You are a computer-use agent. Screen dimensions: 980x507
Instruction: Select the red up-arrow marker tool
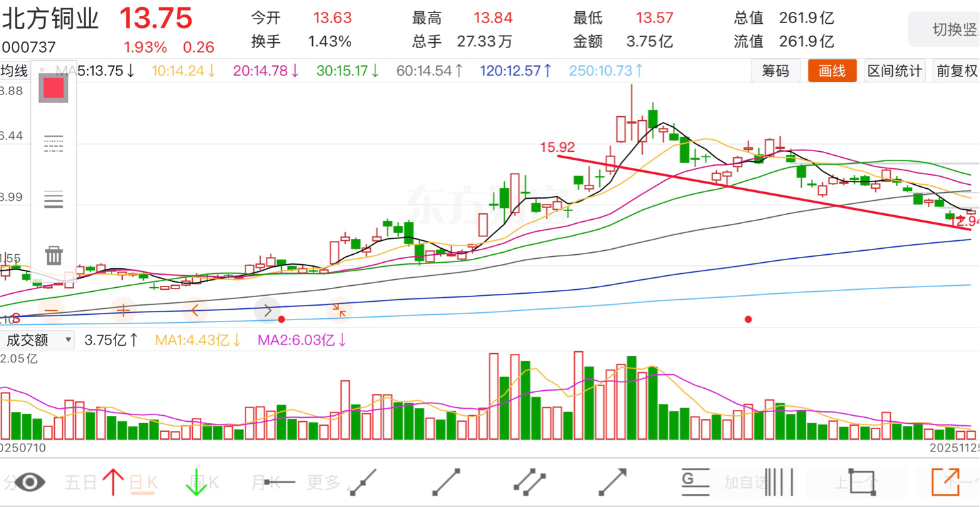(113, 482)
